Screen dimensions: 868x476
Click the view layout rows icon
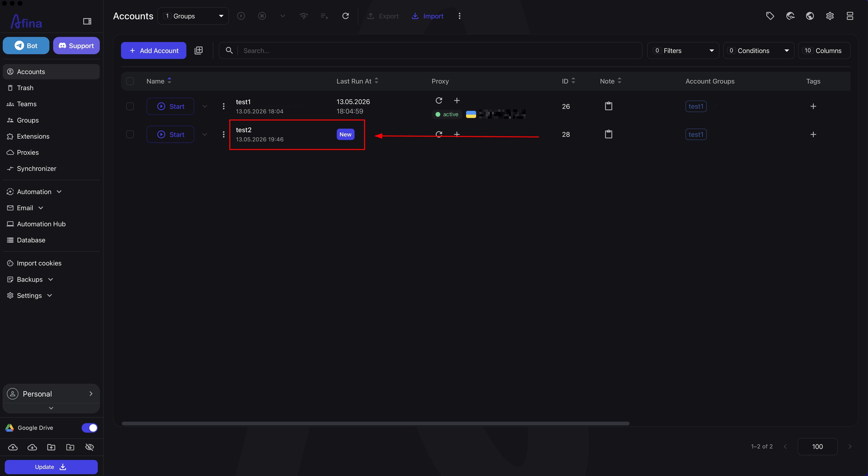point(850,16)
